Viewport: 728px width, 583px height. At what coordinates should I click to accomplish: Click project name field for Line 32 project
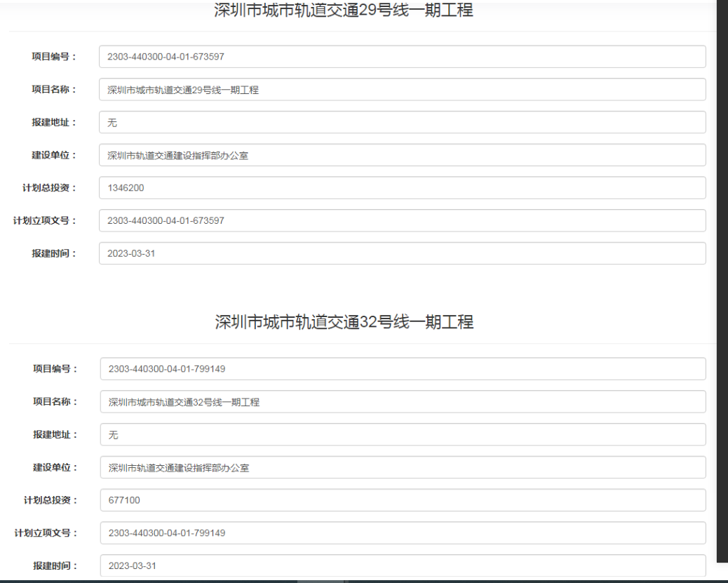(x=403, y=402)
